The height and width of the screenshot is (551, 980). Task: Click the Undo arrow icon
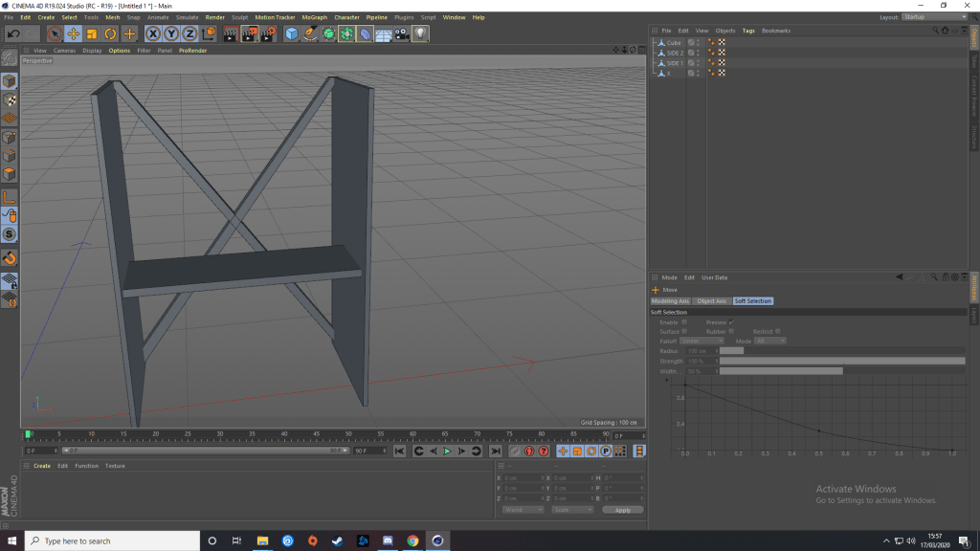click(13, 34)
